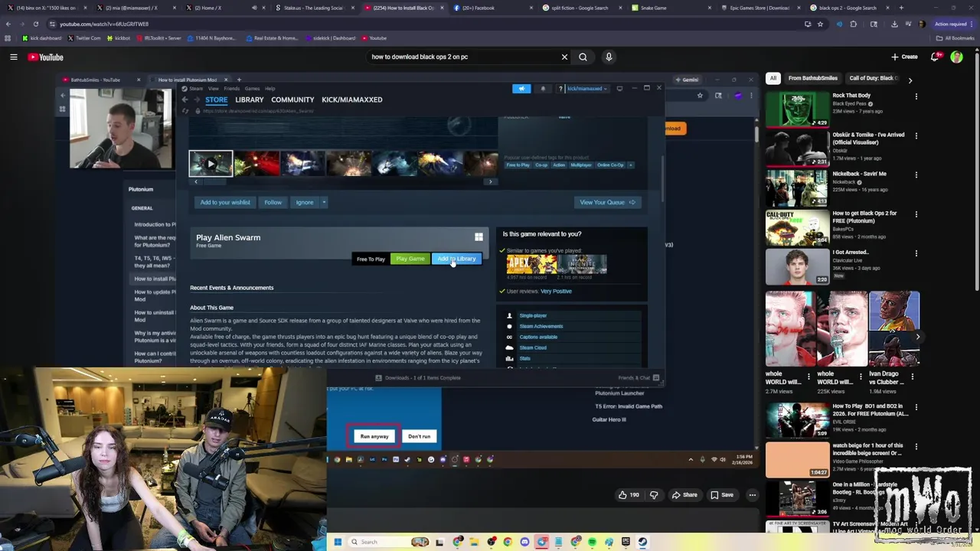
Task: Open options for Obskür & Tomike video
Action: 916,135
